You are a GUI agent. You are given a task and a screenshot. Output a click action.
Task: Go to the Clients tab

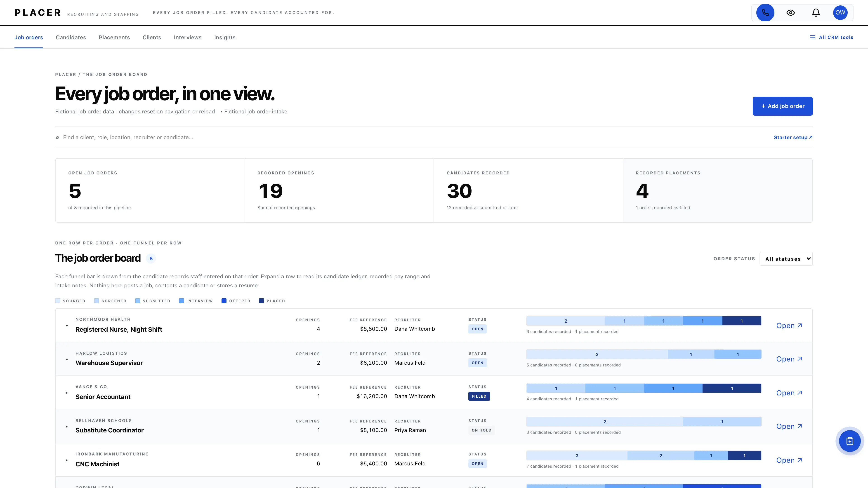(x=152, y=37)
